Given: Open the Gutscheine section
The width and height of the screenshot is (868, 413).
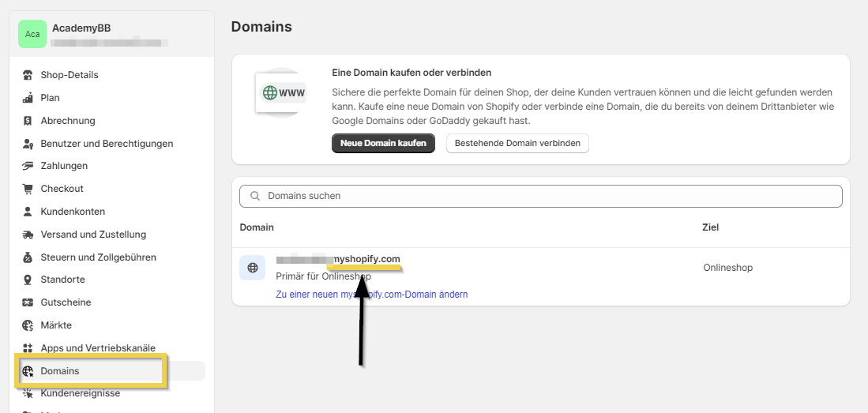Looking at the screenshot, I should 66,302.
